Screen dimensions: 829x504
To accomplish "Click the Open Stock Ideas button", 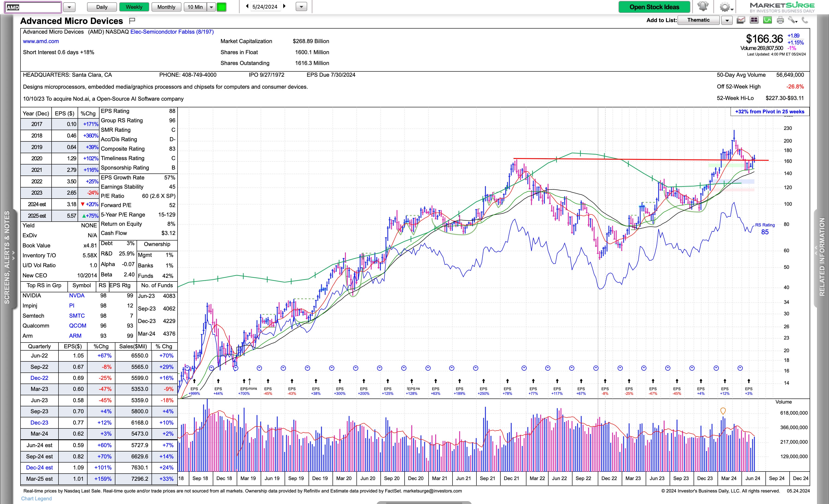I will pyautogui.click(x=654, y=7).
